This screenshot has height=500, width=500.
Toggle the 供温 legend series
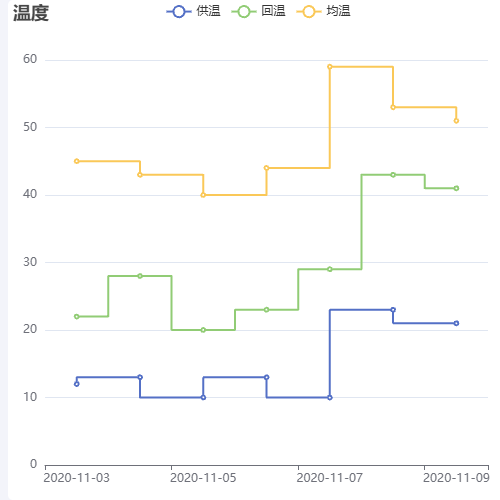pos(193,11)
